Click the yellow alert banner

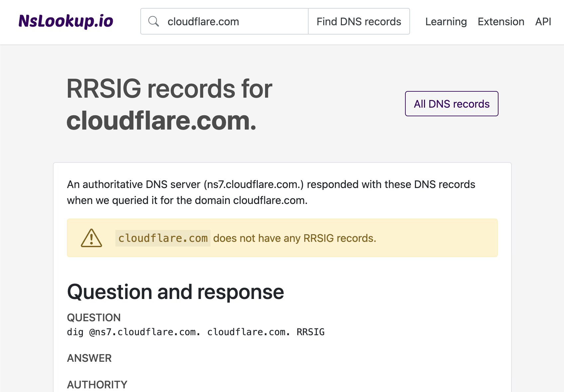pos(282,238)
